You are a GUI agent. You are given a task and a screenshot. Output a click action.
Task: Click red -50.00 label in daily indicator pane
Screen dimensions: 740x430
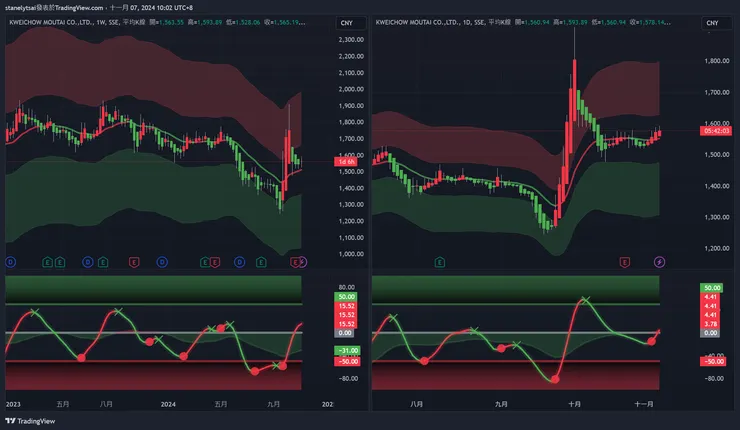(713, 362)
